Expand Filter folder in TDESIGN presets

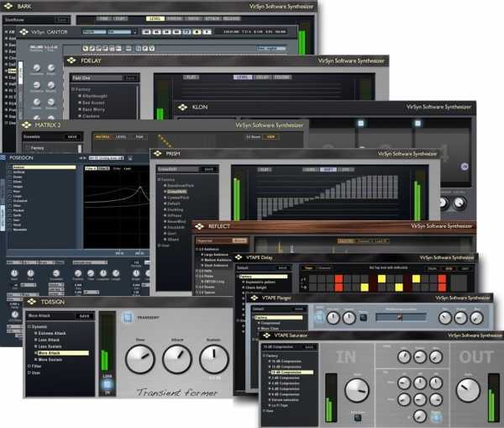click(x=29, y=367)
